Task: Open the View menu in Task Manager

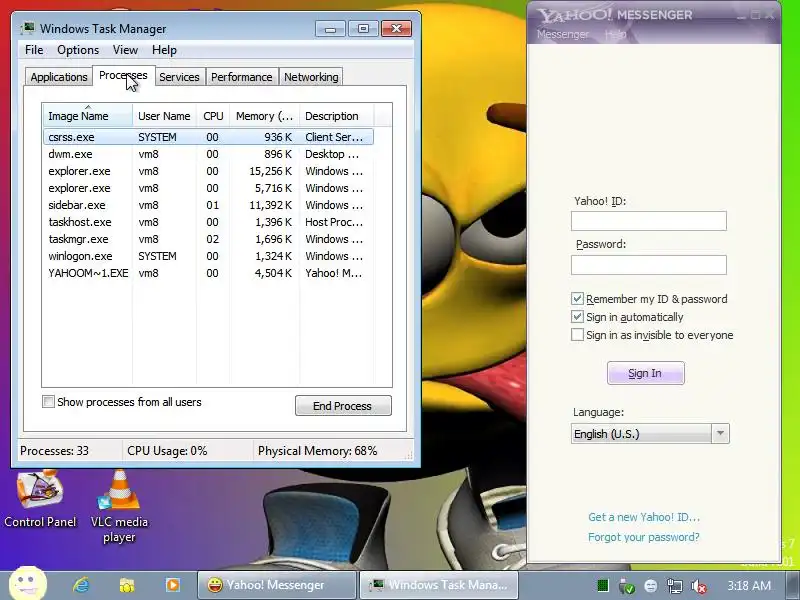Action: [126, 50]
